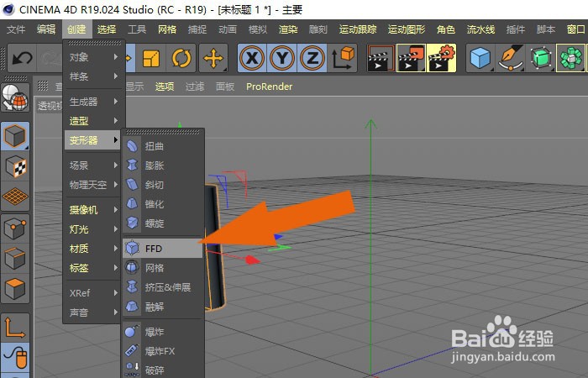
Task: Choose the FFD deformer
Action: [163, 249]
